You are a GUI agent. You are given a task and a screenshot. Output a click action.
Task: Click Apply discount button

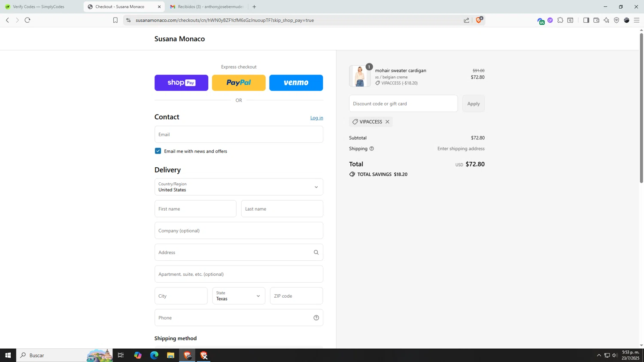coord(474,103)
